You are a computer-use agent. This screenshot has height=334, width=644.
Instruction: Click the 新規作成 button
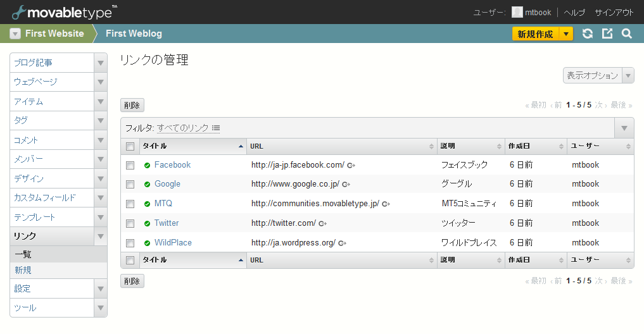(x=536, y=34)
